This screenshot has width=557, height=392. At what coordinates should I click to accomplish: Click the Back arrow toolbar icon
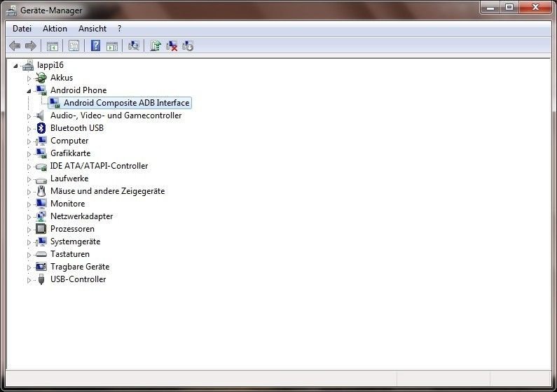15,45
